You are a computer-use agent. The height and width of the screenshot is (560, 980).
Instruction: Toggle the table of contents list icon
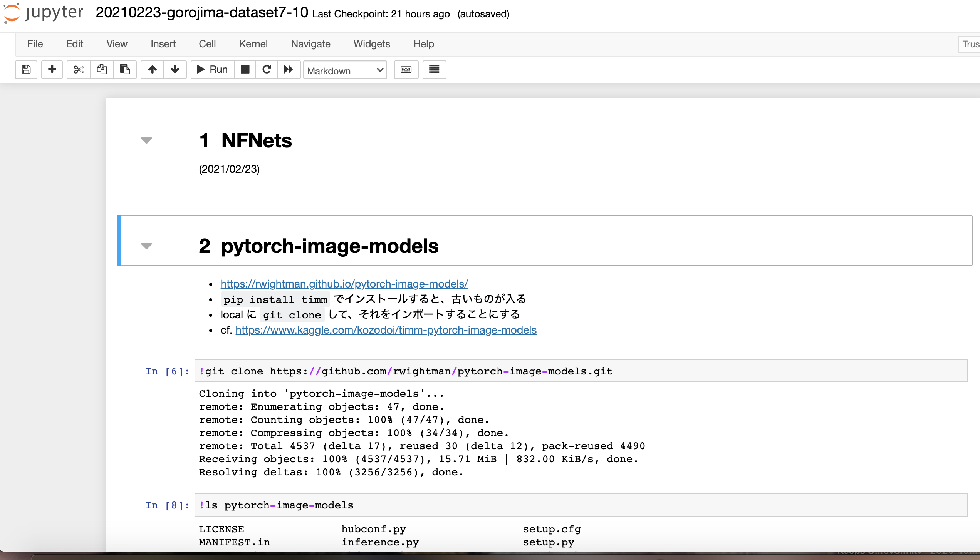(434, 69)
